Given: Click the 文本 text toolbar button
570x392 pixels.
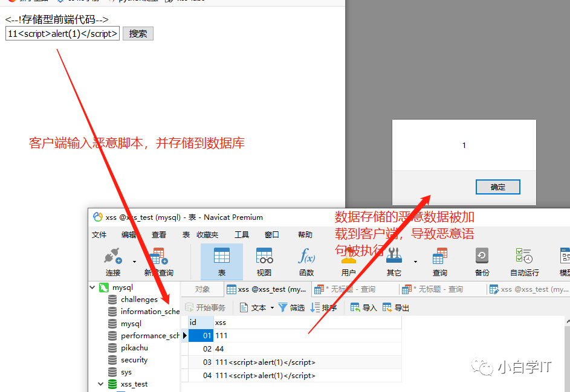Looking at the screenshot, I should (x=253, y=307).
